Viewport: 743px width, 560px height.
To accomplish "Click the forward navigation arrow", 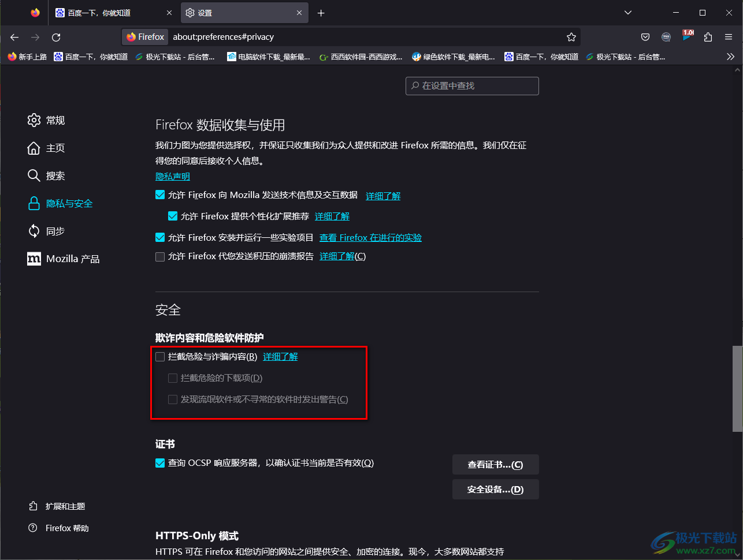I will (x=35, y=37).
